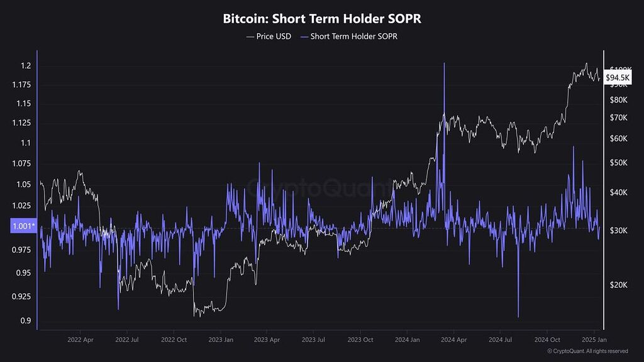Open the CryptoQuant copyright notice link
Image resolution: width=644 pixels, height=362 pixels.
[587, 351]
